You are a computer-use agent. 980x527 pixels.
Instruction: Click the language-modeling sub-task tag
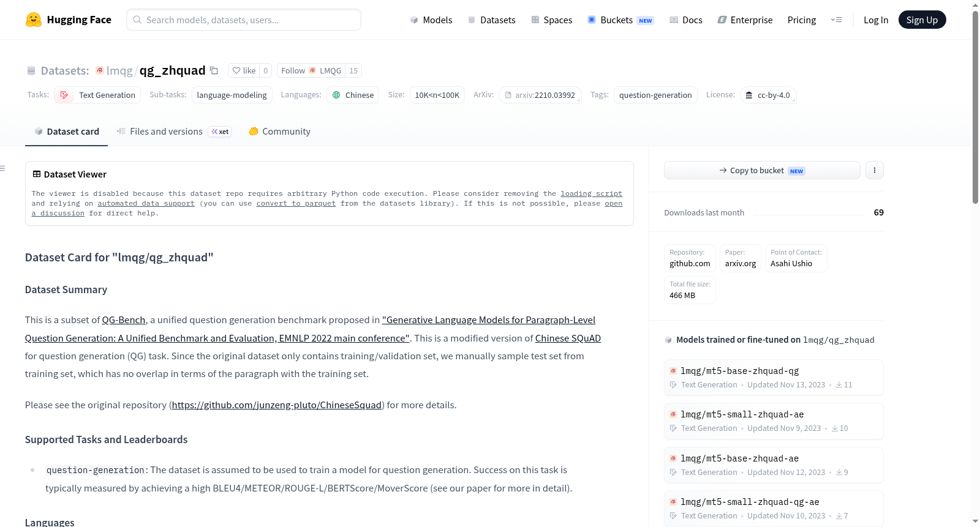(232, 95)
